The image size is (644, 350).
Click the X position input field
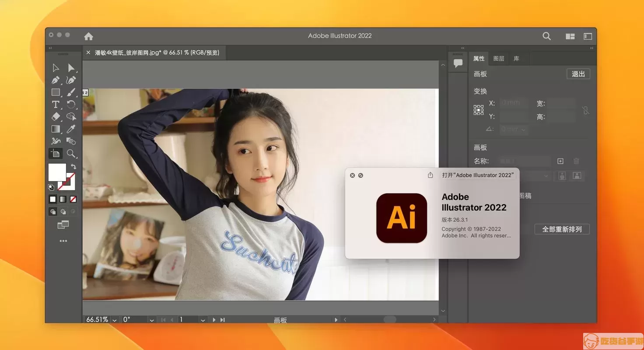[514, 103]
